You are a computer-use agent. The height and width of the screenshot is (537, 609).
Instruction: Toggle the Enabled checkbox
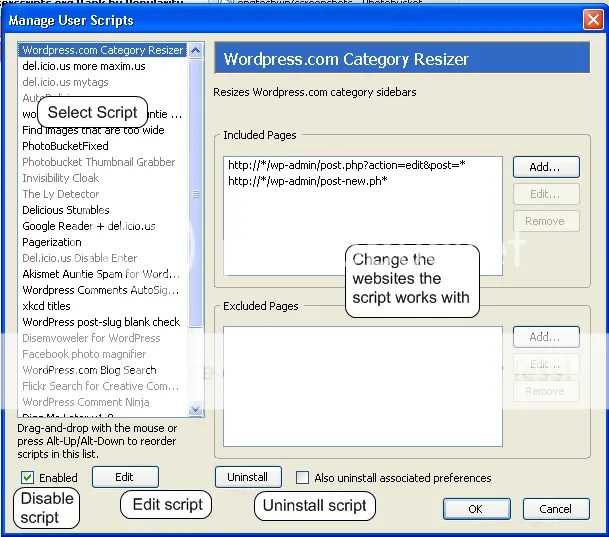point(28,478)
